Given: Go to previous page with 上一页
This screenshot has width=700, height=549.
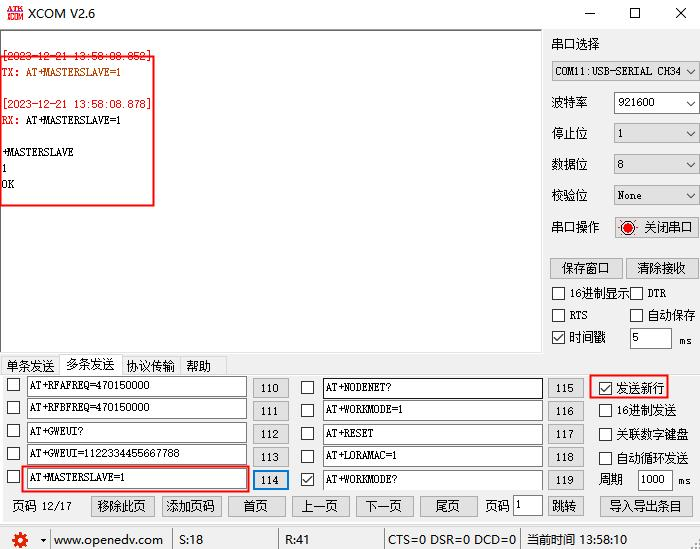Looking at the screenshot, I should pos(320,506).
